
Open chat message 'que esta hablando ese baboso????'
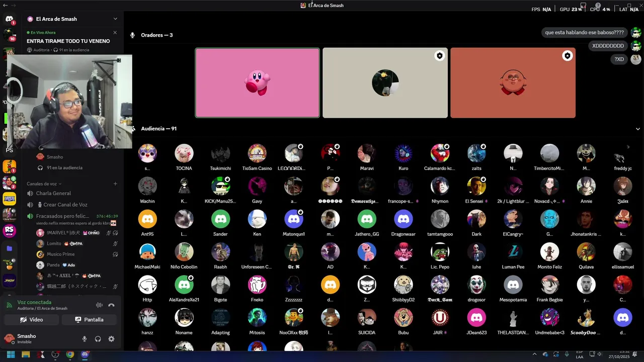[585, 33]
